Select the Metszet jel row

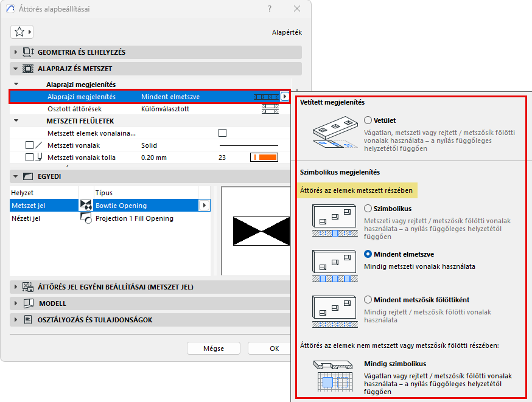click(110, 206)
